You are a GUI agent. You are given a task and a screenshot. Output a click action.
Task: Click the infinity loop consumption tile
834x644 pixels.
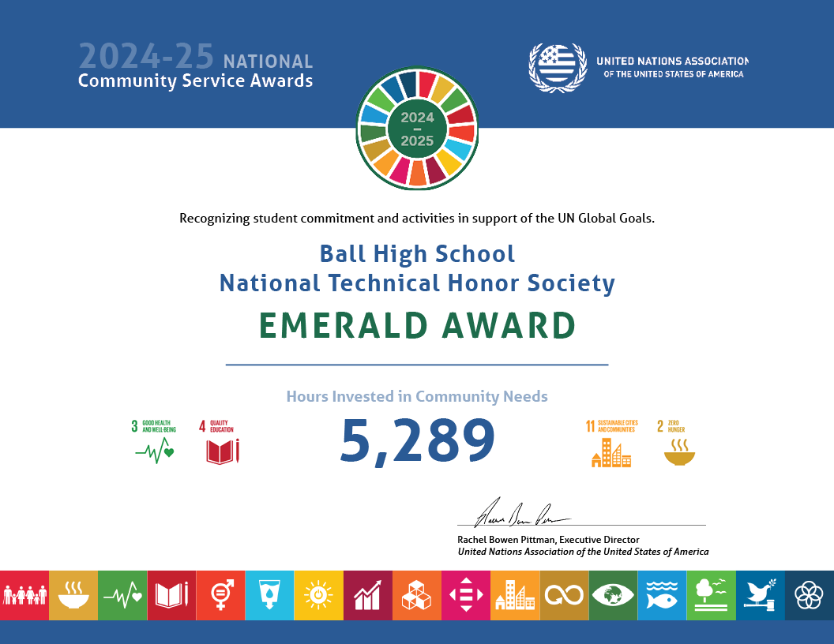click(565, 595)
